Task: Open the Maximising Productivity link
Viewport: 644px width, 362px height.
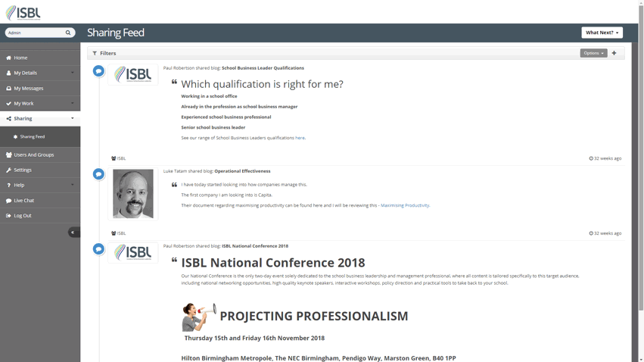Action: pos(405,205)
